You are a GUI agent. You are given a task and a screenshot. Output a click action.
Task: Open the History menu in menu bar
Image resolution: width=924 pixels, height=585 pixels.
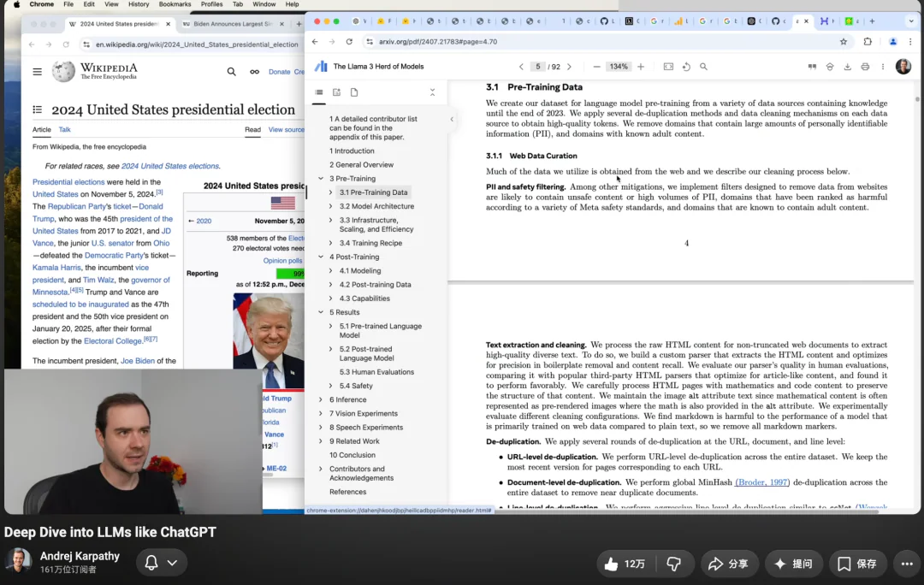point(139,4)
